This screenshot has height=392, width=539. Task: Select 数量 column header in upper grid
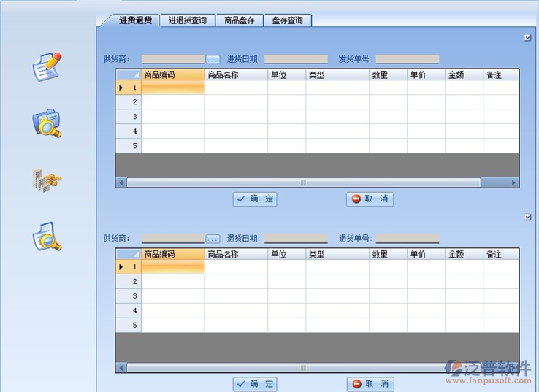[388, 75]
